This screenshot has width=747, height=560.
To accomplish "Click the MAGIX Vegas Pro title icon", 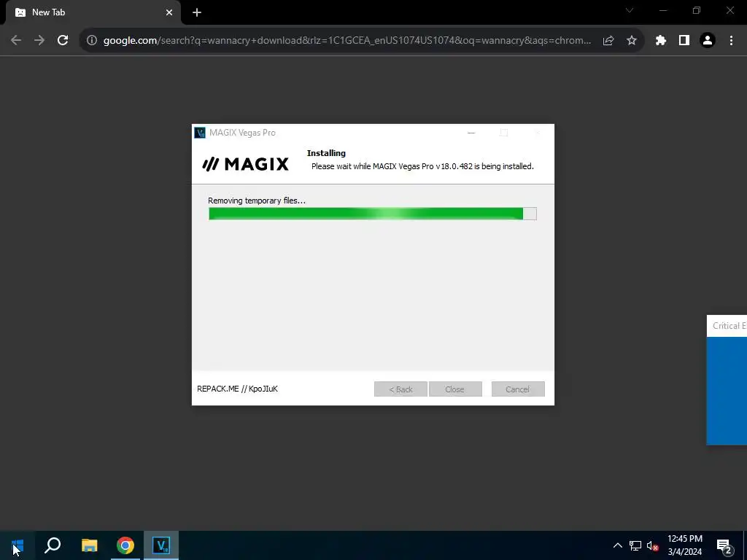I will [x=200, y=133].
